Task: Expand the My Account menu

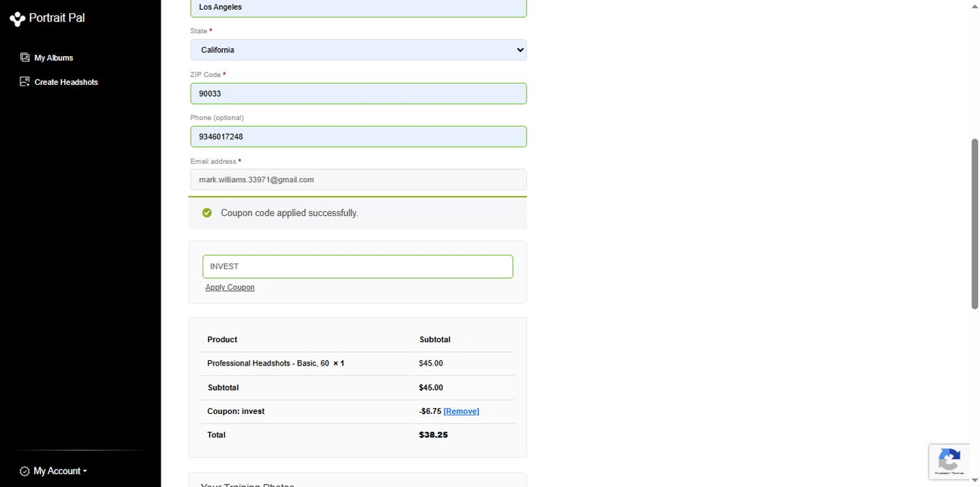Action: click(60, 471)
